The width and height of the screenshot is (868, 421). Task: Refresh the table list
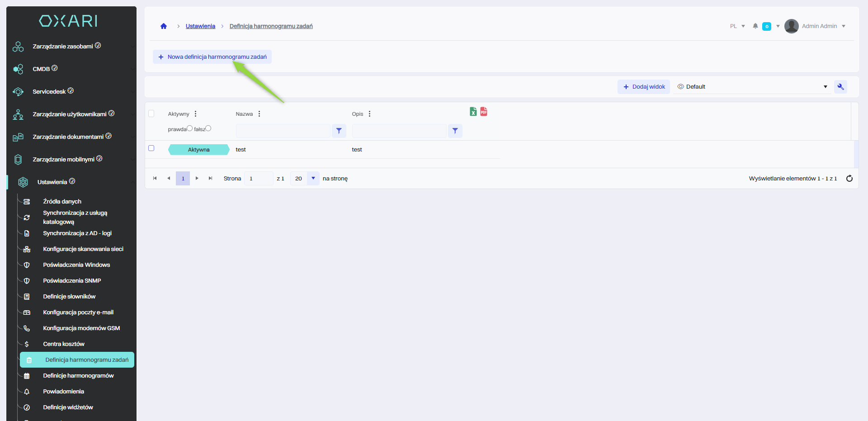(849, 179)
